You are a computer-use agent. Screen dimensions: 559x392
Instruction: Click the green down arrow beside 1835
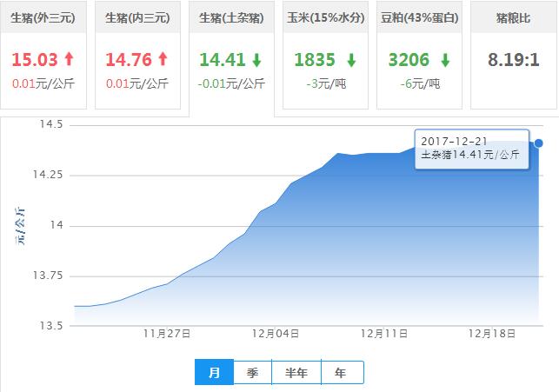(x=351, y=60)
